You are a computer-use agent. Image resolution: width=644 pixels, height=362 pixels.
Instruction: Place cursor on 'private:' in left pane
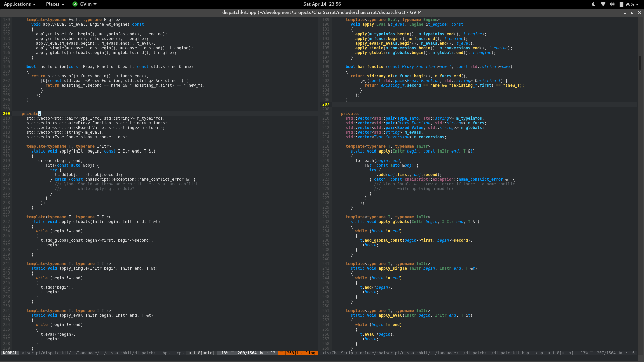[30, 114]
